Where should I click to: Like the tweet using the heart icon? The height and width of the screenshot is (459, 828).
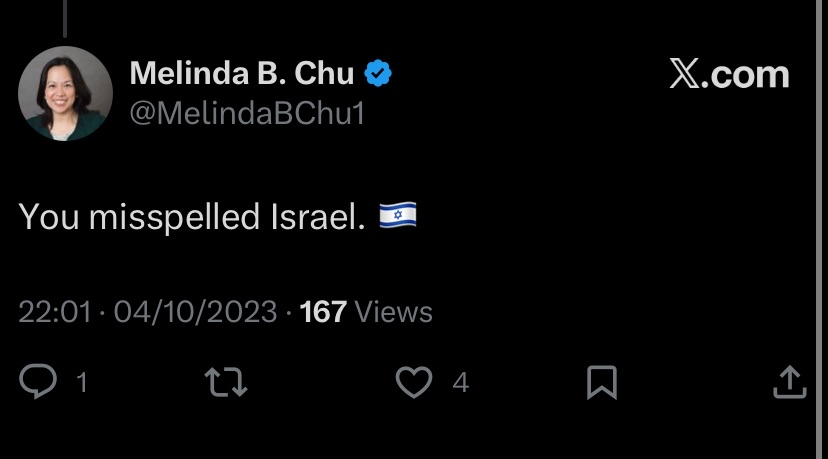point(414,381)
